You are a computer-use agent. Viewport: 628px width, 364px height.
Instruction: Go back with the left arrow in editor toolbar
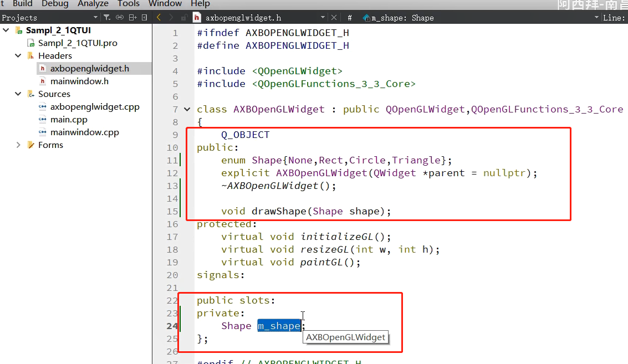coord(159,18)
